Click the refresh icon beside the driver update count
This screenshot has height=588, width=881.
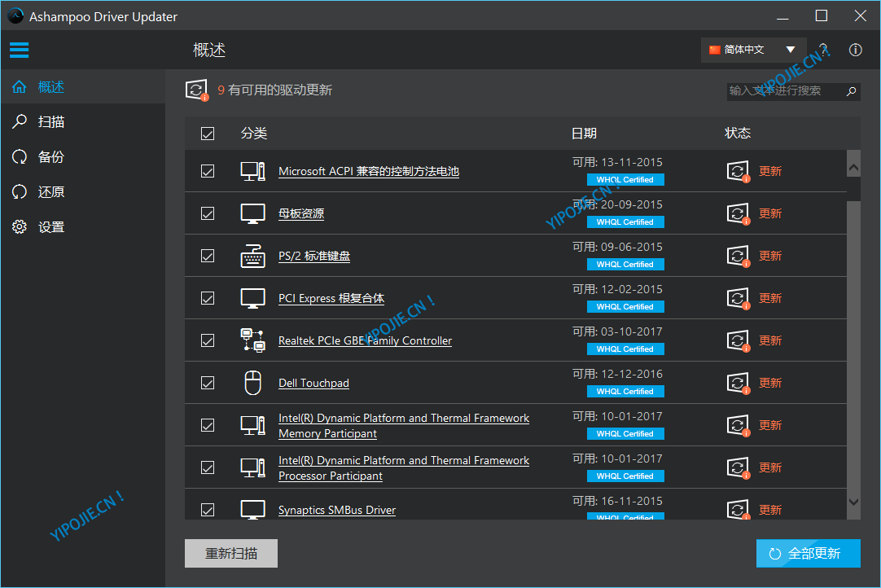pos(195,90)
